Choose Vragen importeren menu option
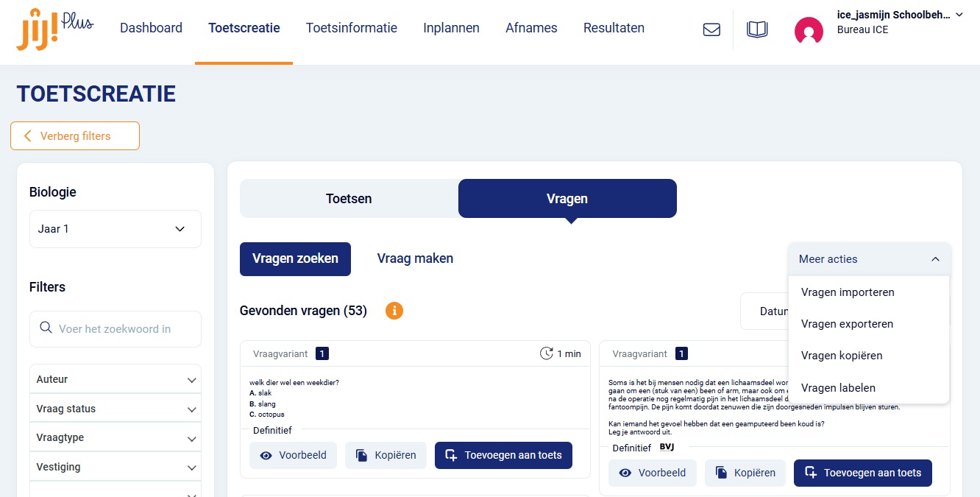 coord(848,292)
